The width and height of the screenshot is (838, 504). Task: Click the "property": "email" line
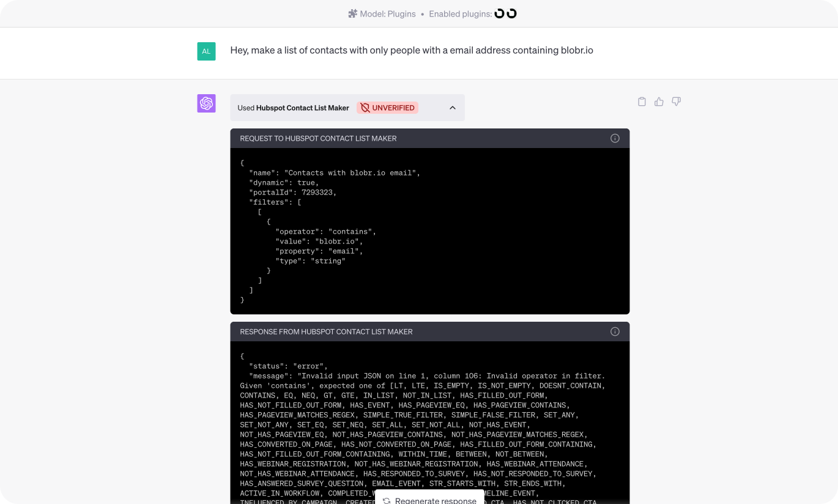(319, 251)
